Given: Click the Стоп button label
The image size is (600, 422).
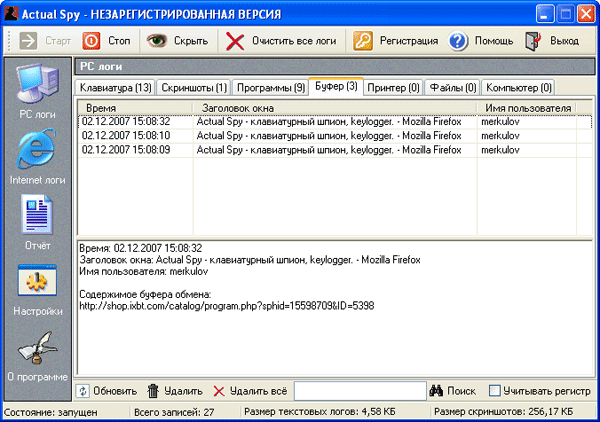Looking at the screenshot, I should coord(119,41).
